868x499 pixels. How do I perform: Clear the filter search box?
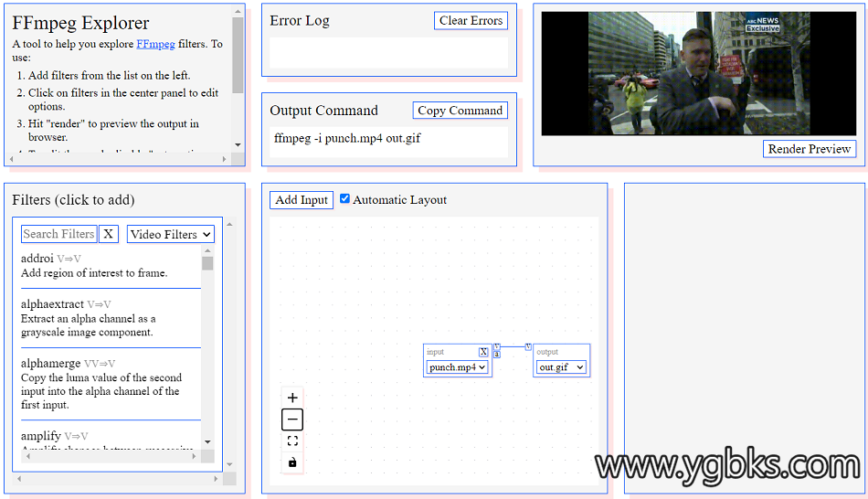[x=109, y=234]
